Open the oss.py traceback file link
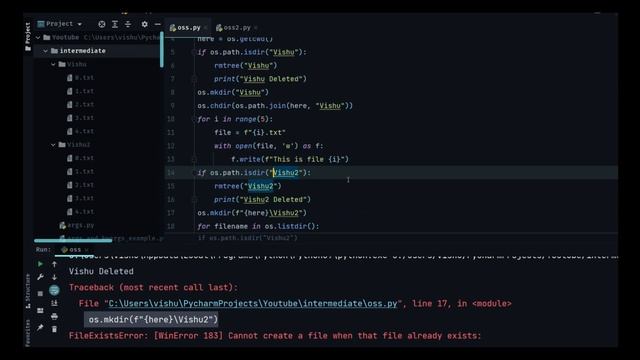Viewport: 640px width, 360px height. tap(253, 304)
